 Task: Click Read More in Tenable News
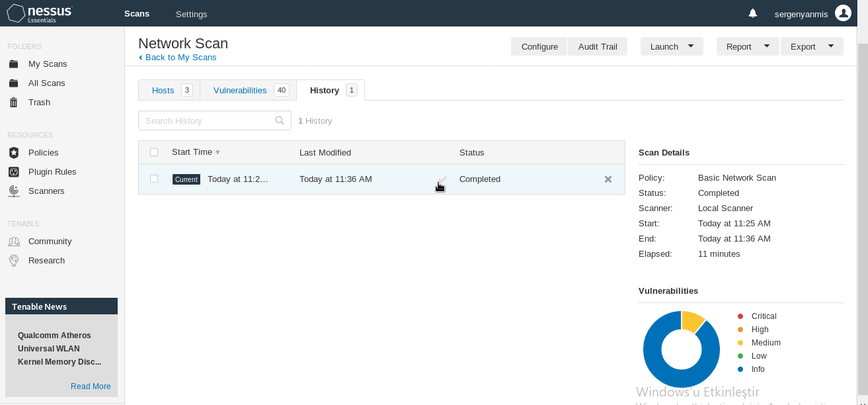point(91,386)
